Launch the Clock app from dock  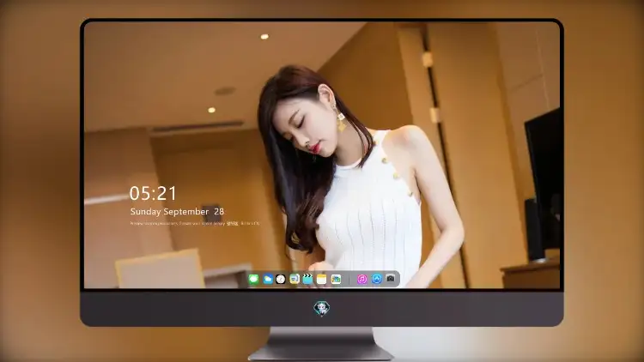(x=281, y=279)
